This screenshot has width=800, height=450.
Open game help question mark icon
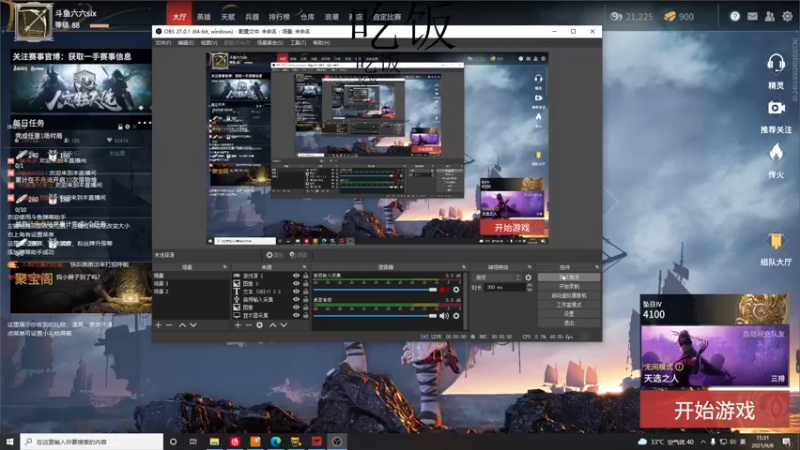click(735, 16)
